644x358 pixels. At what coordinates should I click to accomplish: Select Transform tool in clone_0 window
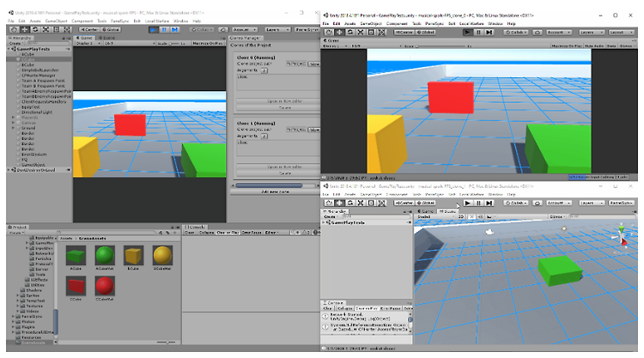pyautogui.click(x=382, y=32)
